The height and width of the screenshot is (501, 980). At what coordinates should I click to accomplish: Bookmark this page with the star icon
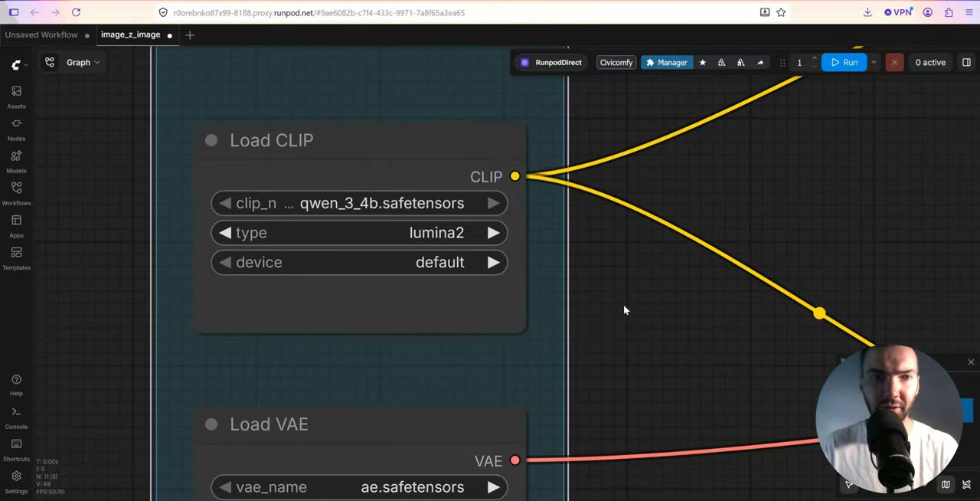781,12
